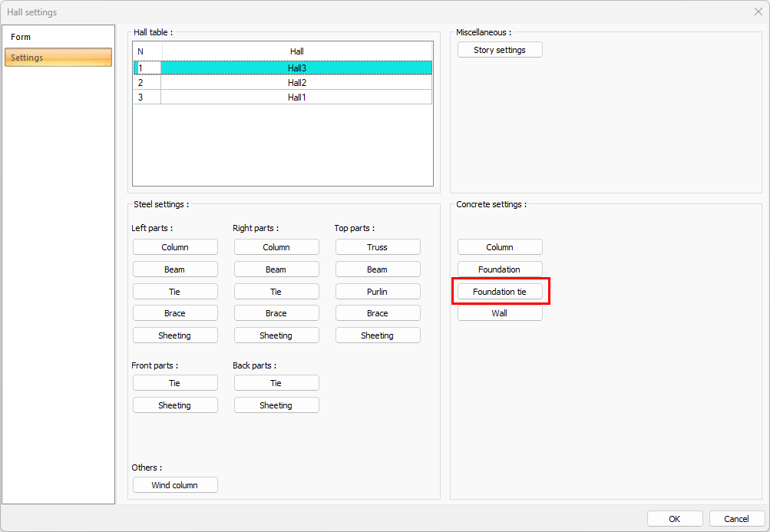Click the Foundation tie button
Viewport: 770px width, 532px height.
[x=500, y=292]
